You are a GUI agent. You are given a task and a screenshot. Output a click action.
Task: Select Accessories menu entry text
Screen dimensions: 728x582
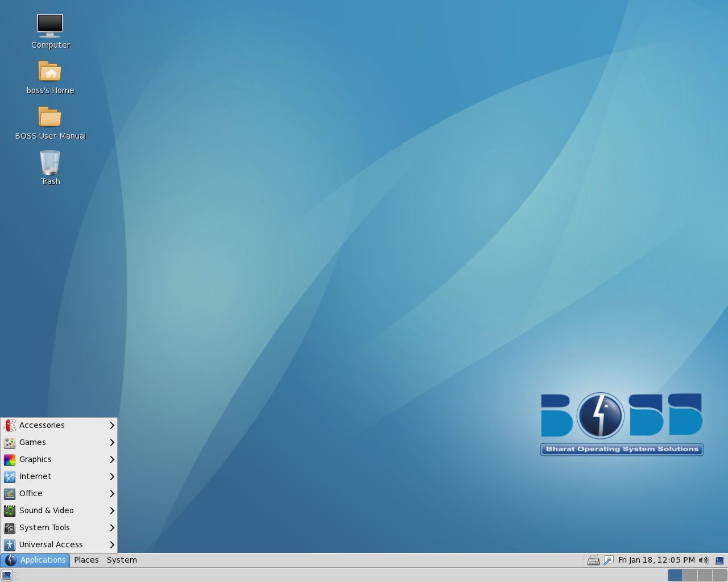pyautogui.click(x=42, y=425)
